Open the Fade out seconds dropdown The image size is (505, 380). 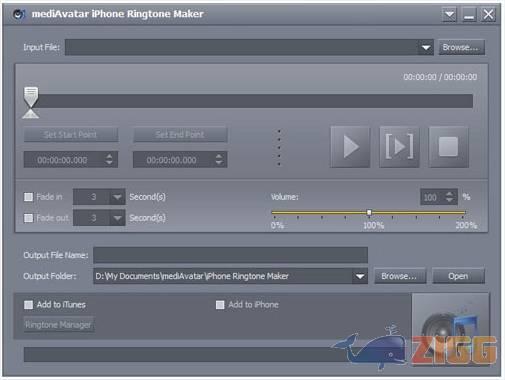pos(117,218)
